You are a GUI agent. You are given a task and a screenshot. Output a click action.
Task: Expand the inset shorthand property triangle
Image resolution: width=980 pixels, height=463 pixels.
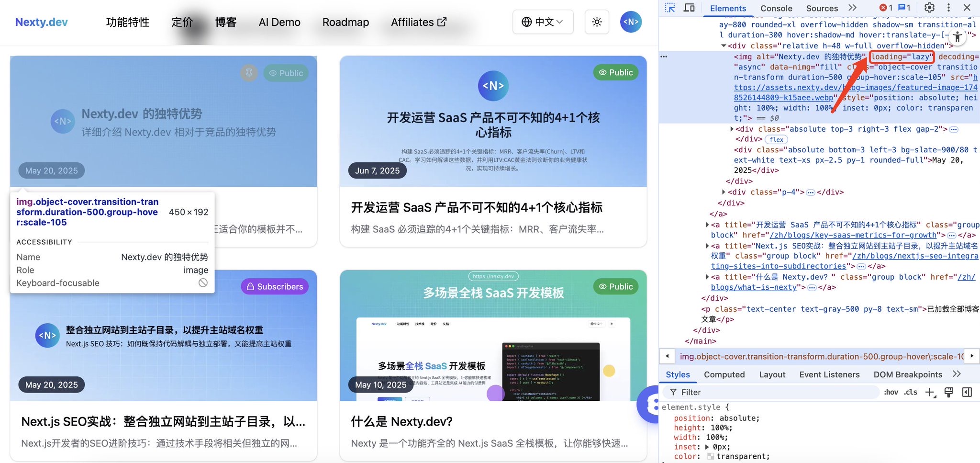(x=707, y=447)
